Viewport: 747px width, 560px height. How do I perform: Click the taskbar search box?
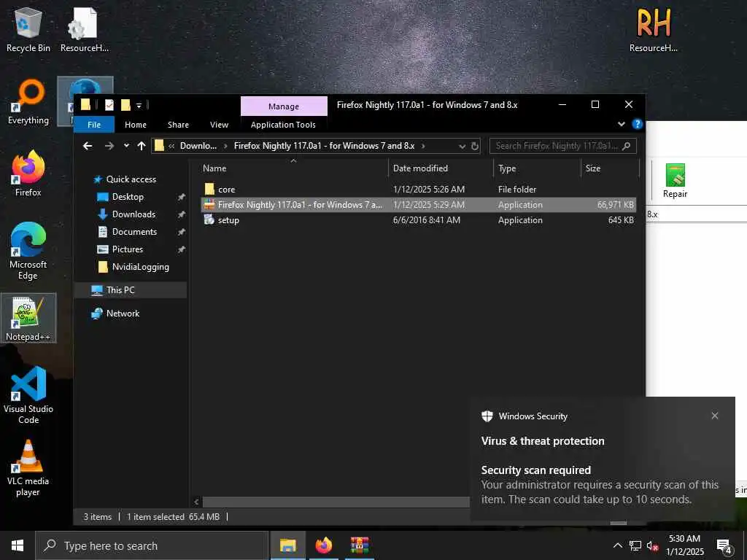pos(152,545)
